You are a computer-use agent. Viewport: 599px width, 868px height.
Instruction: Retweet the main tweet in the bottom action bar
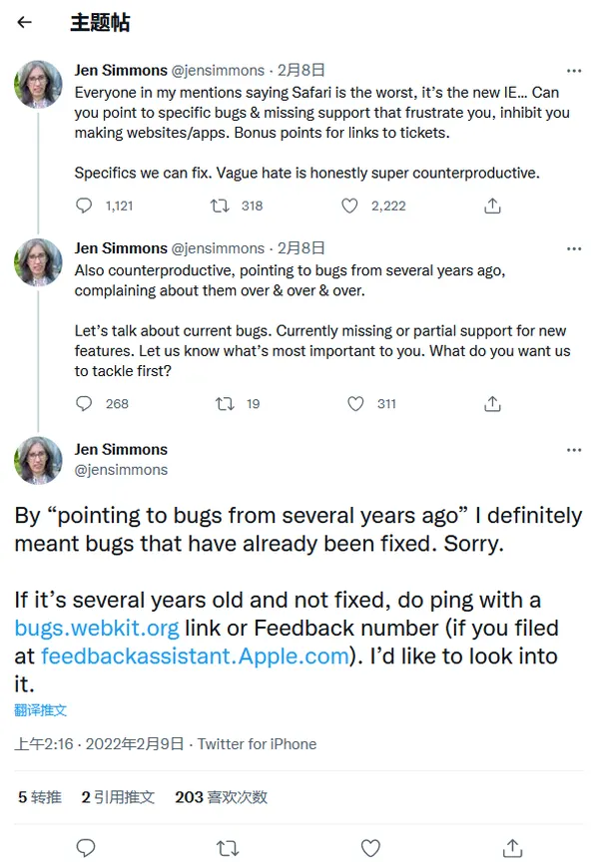[228, 848]
